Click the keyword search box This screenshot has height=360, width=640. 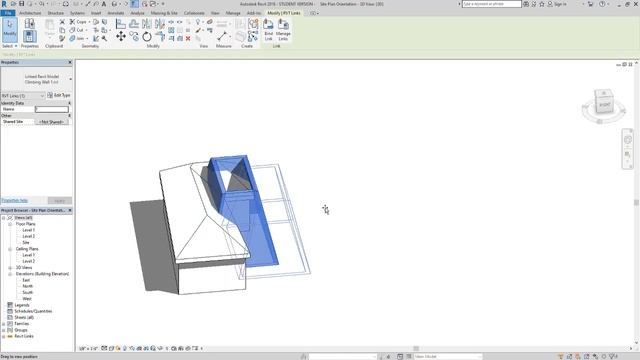[x=491, y=4]
